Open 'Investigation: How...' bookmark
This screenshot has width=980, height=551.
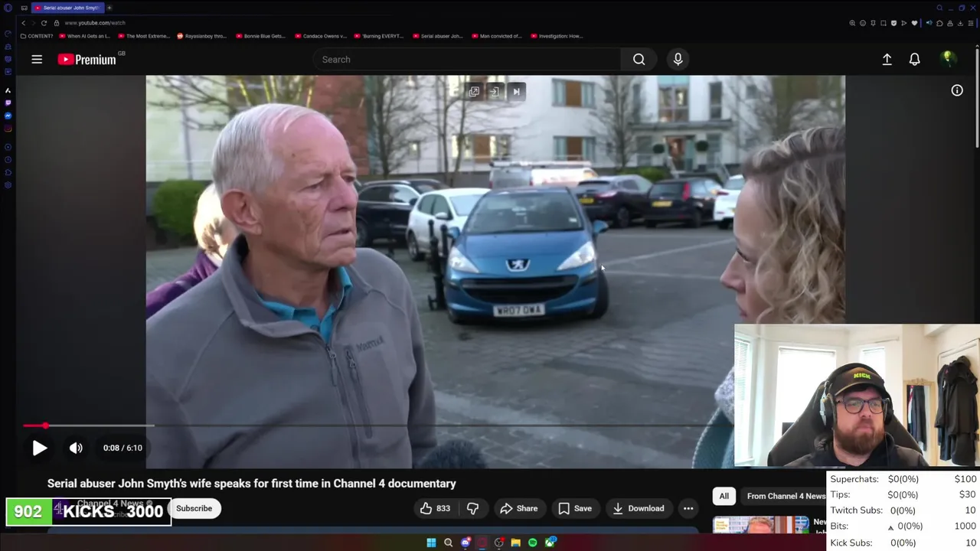coord(557,36)
